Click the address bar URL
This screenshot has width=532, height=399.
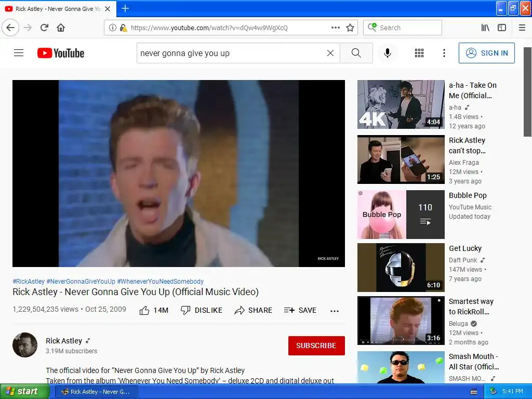tap(209, 28)
